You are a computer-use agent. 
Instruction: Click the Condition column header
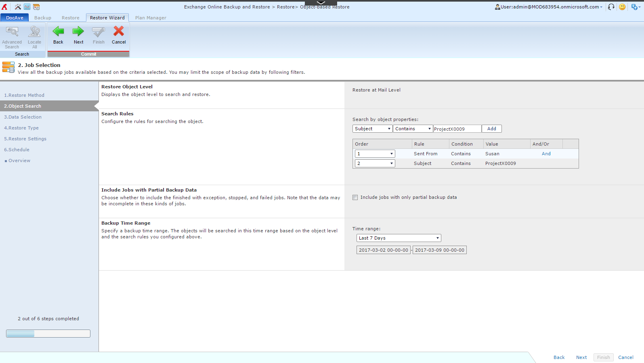466,144
